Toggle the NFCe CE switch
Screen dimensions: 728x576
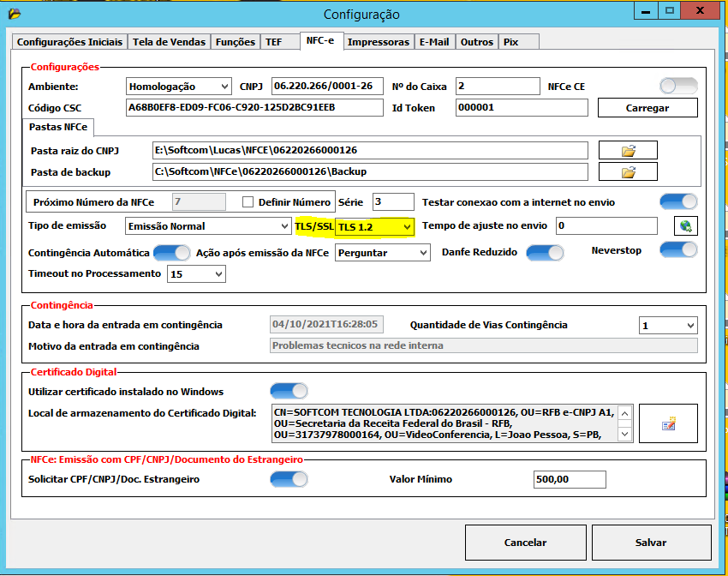coord(677,87)
